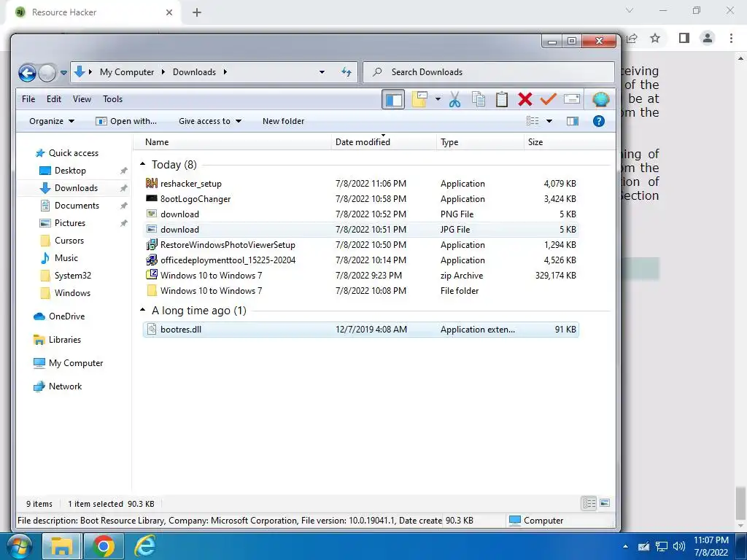Viewport: 747px width, 560px height.
Task: Click the red X Delete icon
Action: pyautogui.click(x=525, y=99)
